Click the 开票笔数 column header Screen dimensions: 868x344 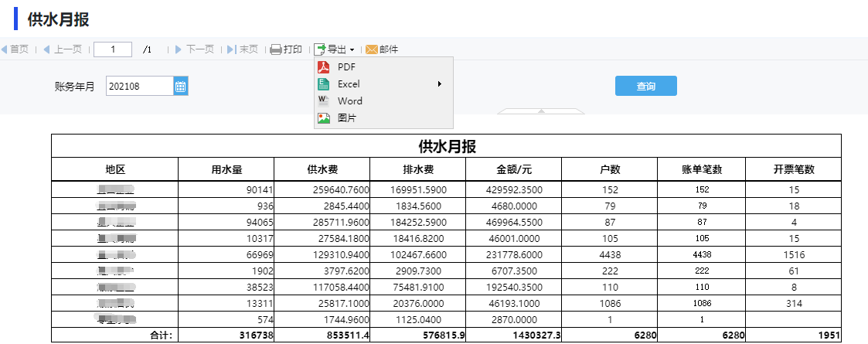pyautogui.click(x=794, y=169)
